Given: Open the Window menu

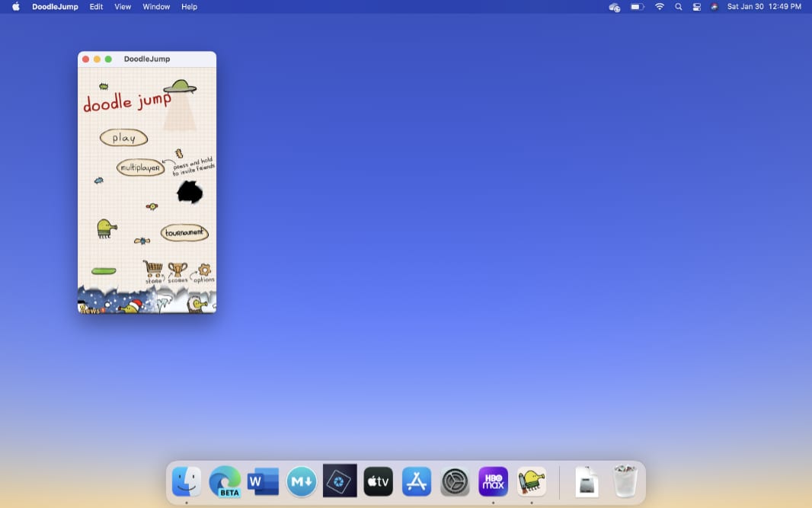Looking at the screenshot, I should click(x=156, y=7).
